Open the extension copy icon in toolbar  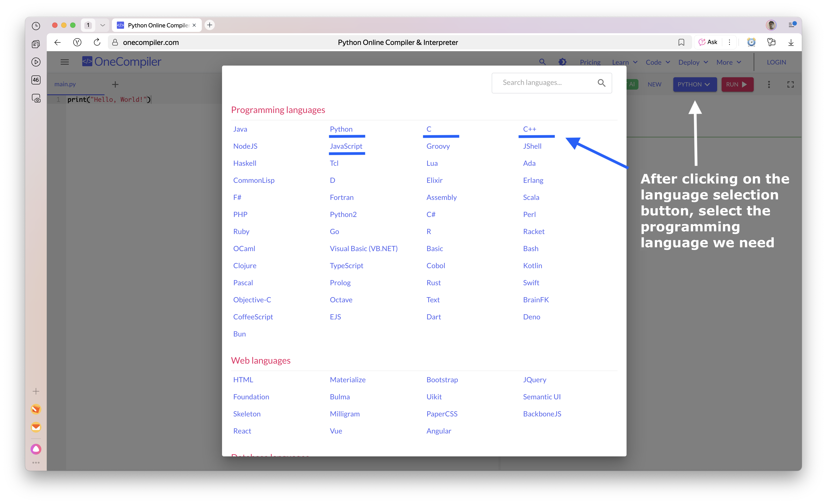[771, 42]
